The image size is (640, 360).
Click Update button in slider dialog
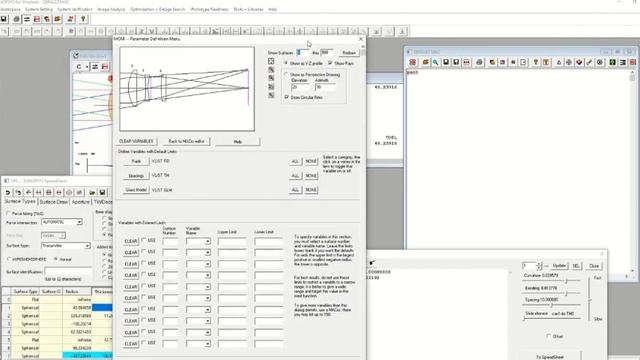[x=559, y=266]
